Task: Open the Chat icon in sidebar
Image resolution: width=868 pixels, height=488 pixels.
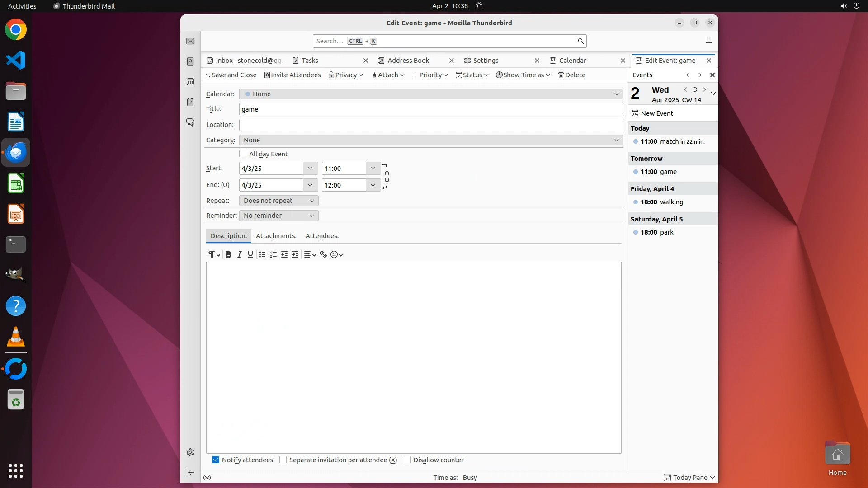Action: pyautogui.click(x=190, y=122)
